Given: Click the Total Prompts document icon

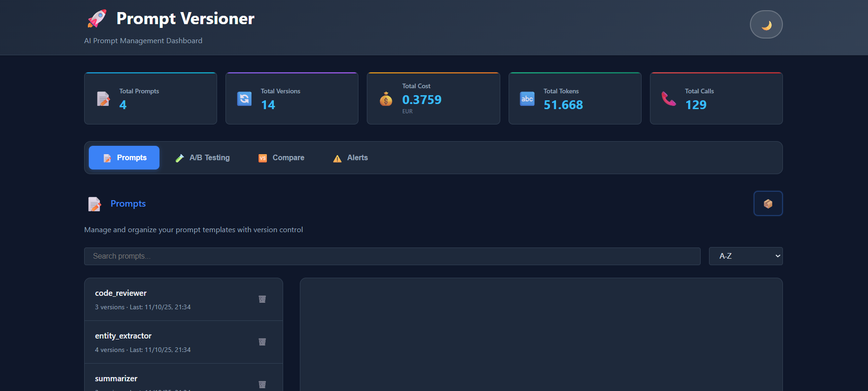Looking at the screenshot, I should pos(103,98).
